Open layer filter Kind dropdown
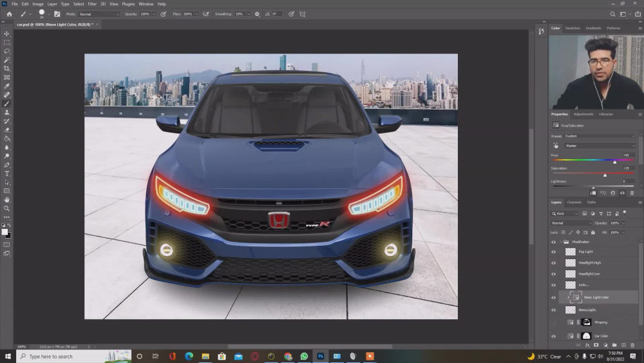The height and width of the screenshot is (363, 644). point(565,214)
